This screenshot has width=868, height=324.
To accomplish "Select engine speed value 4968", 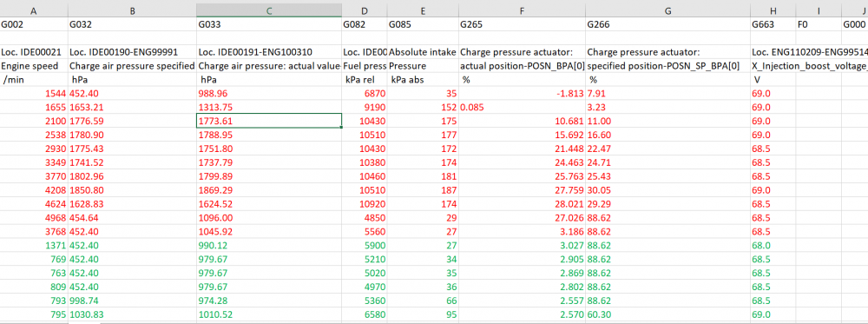I will 34,218.
